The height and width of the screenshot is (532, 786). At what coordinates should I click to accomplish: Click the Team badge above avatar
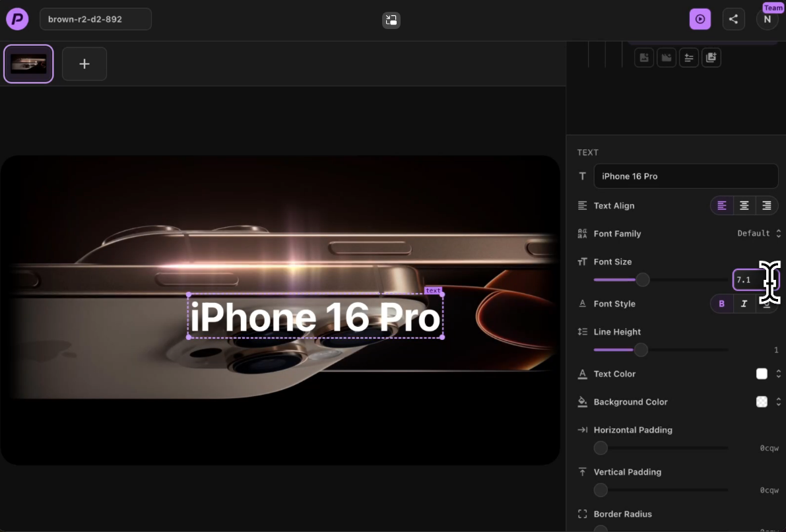(773, 7)
